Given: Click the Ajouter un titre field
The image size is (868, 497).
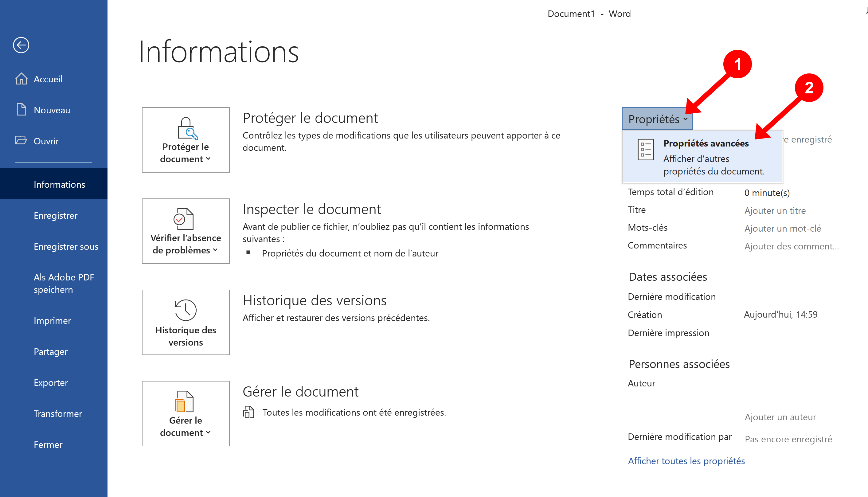Looking at the screenshot, I should pyautogui.click(x=775, y=210).
